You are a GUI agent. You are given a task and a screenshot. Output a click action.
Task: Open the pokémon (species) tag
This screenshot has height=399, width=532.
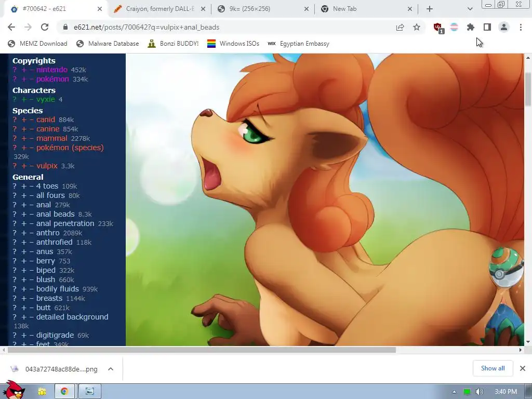point(70,148)
